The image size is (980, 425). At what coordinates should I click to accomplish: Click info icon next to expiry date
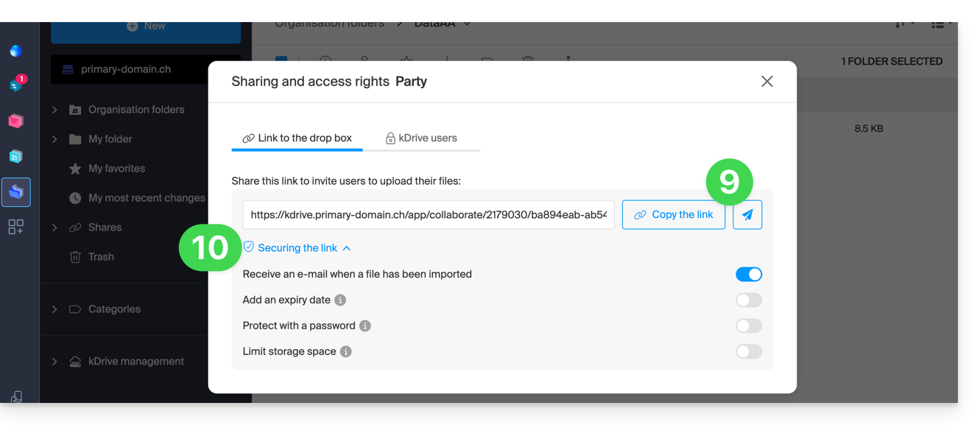click(x=340, y=300)
